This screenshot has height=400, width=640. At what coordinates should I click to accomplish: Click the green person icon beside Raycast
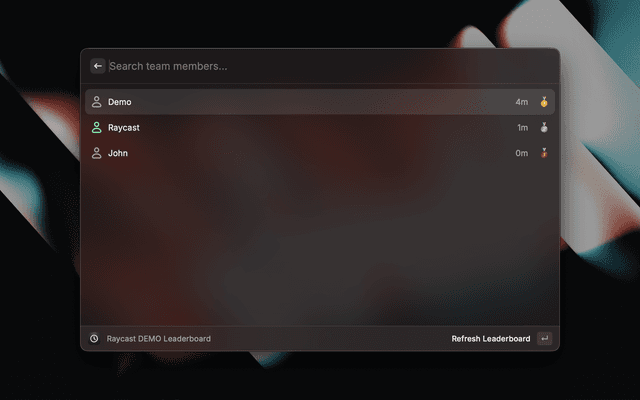(97, 128)
